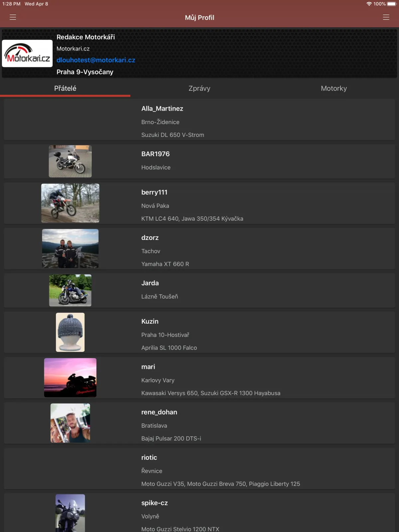Switch to the Motorky tab
399x532 pixels.
click(x=334, y=88)
